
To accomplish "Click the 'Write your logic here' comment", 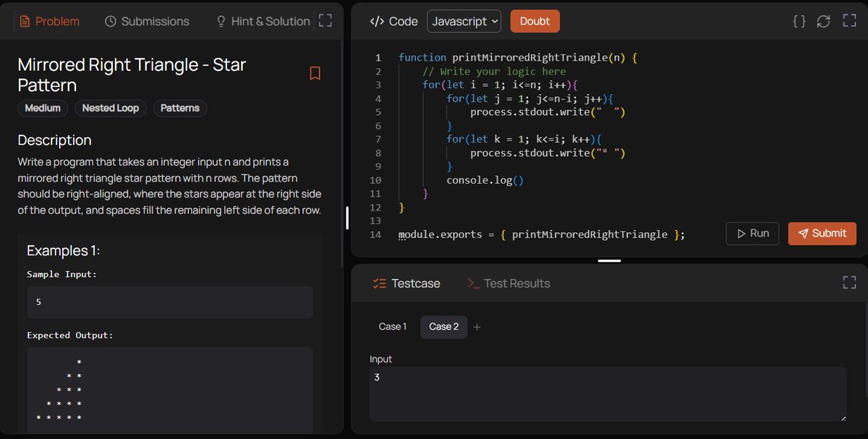I will coord(494,71).
